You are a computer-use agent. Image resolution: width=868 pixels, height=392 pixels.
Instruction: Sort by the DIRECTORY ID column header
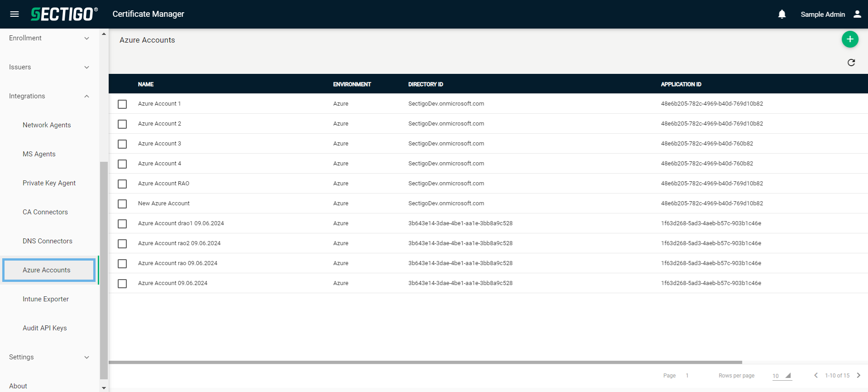coord(426,84)
